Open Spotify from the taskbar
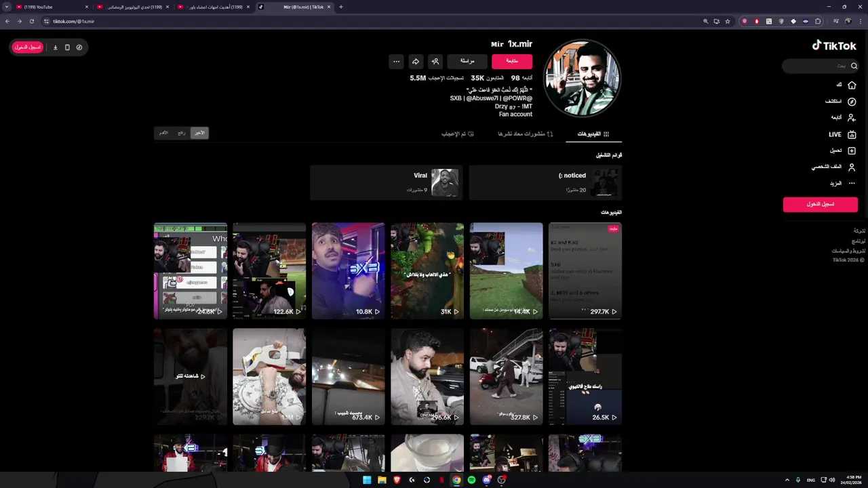 tap(471, 480)
